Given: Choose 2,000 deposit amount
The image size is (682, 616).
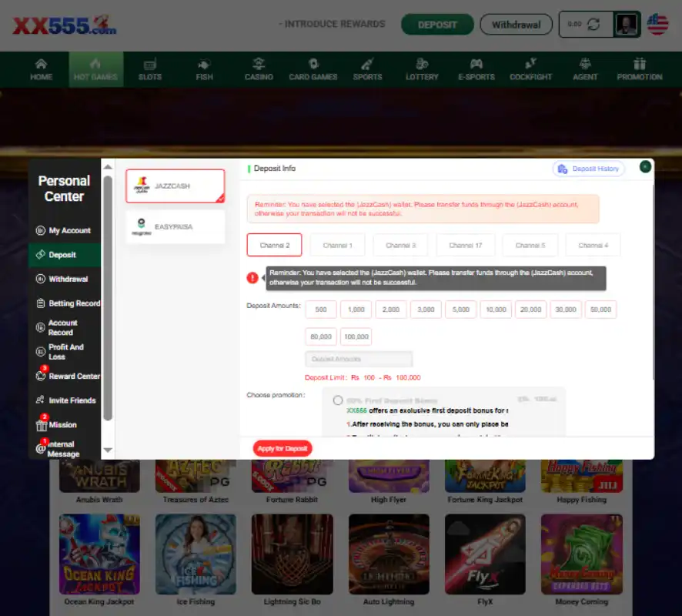Looking at the screenshot, I should 391,310.
